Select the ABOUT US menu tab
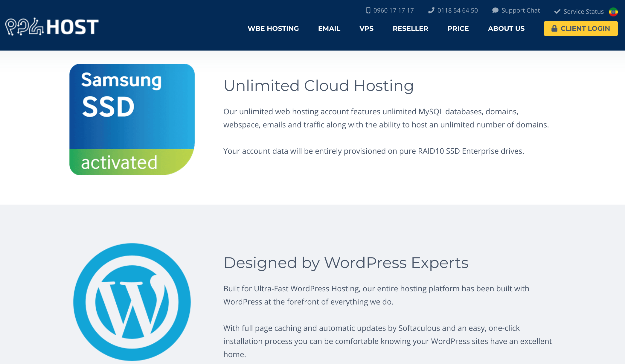The image size is (625, 364). 506,28
